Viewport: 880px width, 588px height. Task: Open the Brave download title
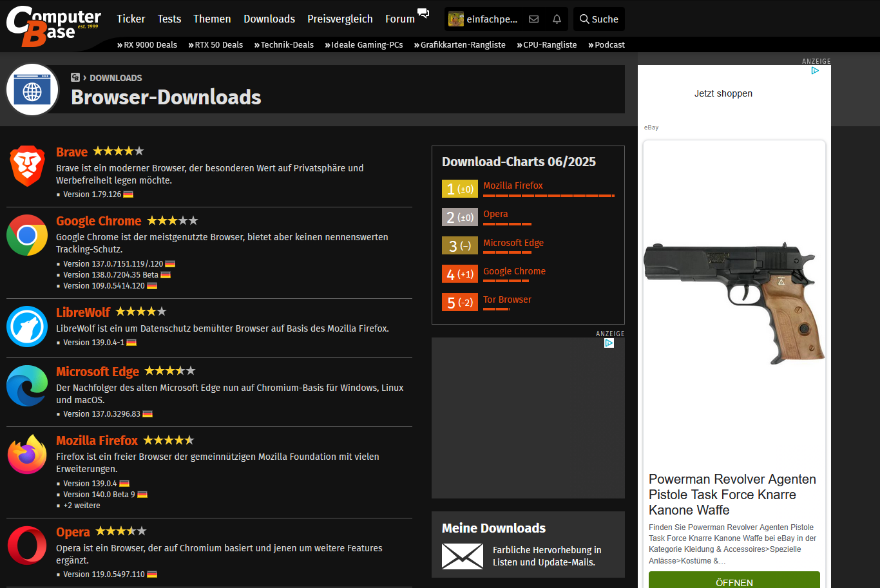(x=72, y=152)
